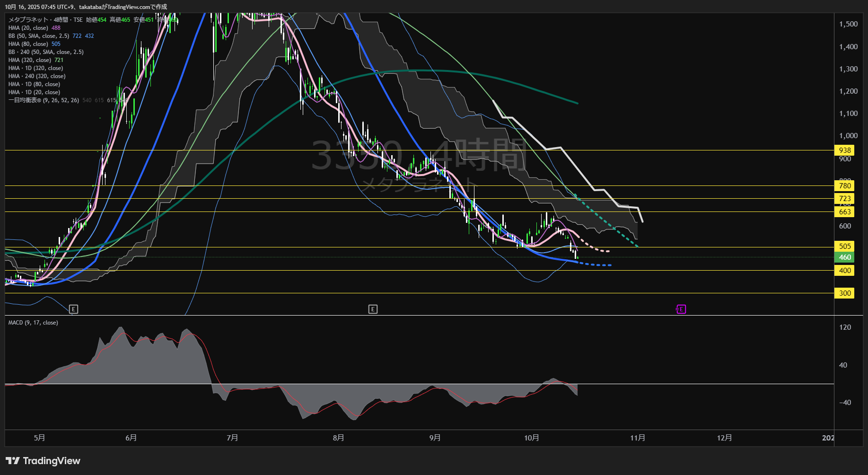The image size is (868, 475).
Task: Select the HMA (320, close) legend entry
Action: click(x=29, y=60)
